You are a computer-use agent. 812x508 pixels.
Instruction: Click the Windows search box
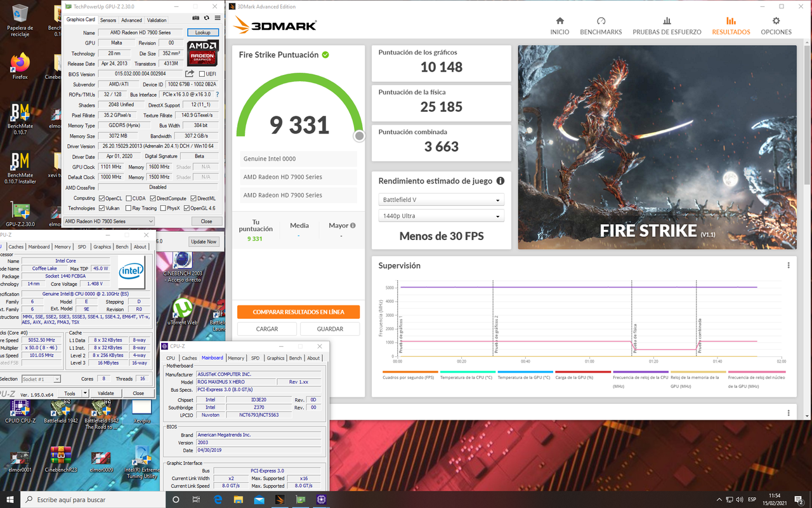(94, 500)
